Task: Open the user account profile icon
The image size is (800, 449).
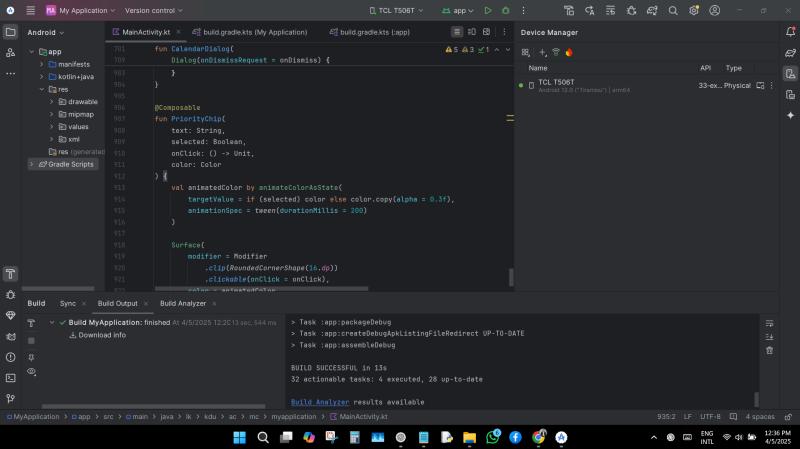Action: [x=715, y=11]
